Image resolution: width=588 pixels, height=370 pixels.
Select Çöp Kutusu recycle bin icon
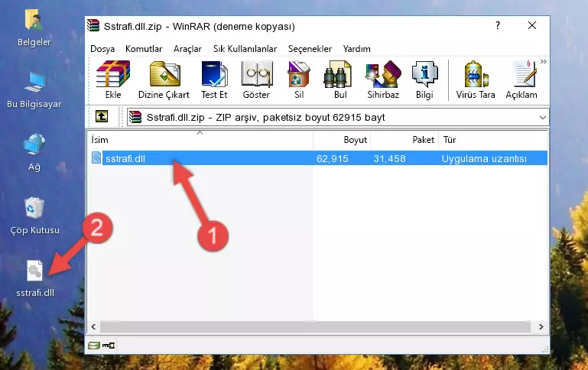click(34, 216)
